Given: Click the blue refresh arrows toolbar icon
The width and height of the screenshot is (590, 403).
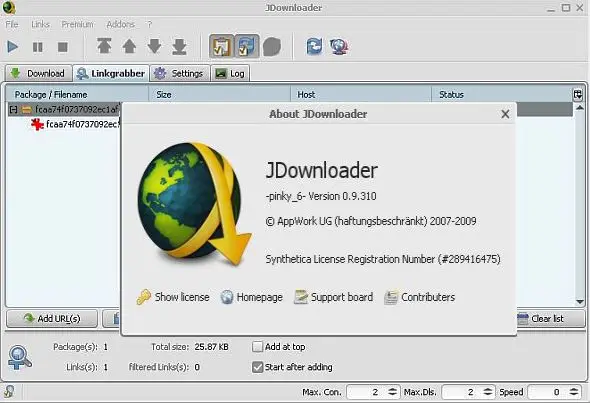Looking at the screenshot, I should point(314,47).
